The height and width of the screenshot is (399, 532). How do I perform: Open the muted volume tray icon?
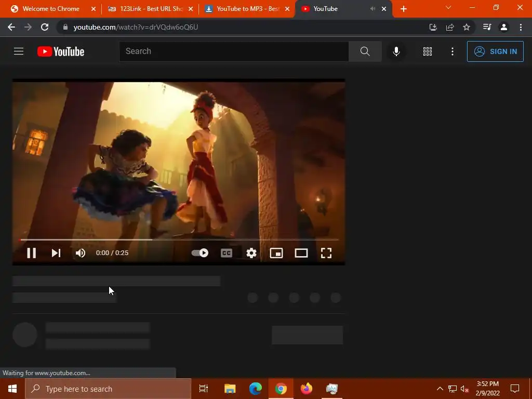pos(464,389)
